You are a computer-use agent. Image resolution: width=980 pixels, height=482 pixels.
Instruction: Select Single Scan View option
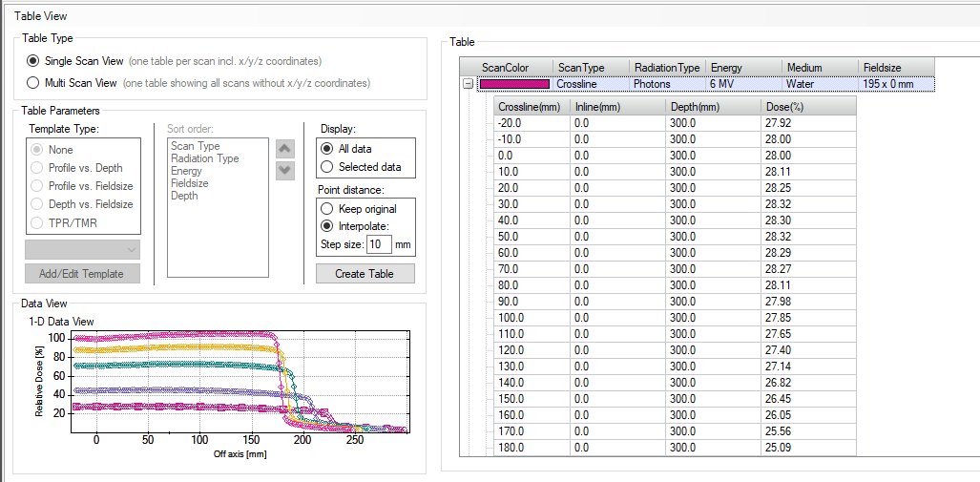click(34, 61)
